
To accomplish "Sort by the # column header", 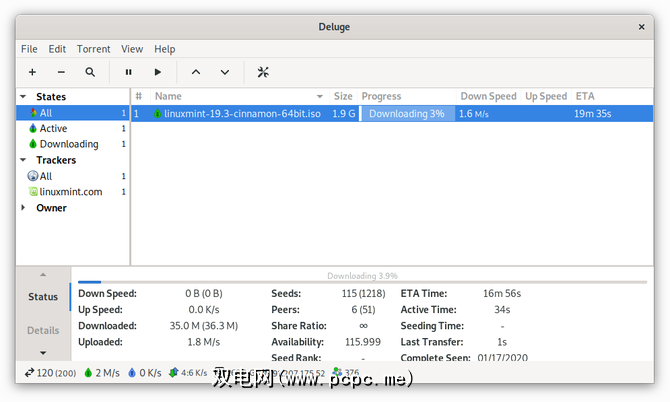I will coord(141,96).
